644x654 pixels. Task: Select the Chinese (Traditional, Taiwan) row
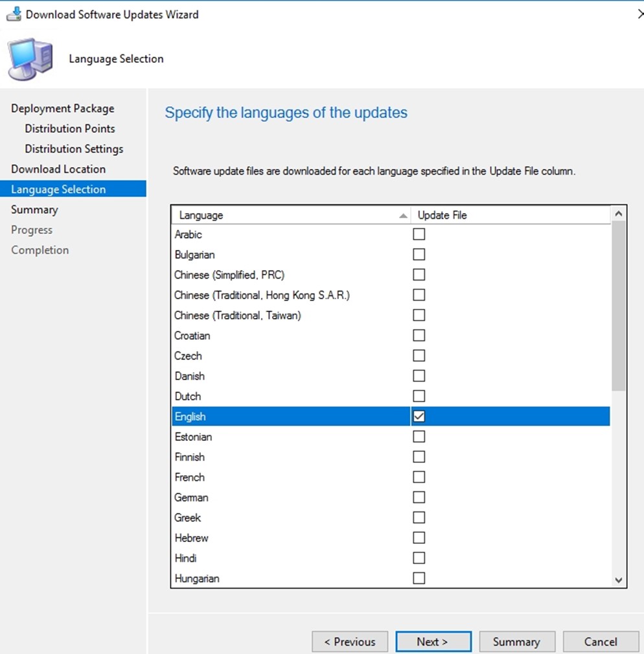(x=391, y=315)
